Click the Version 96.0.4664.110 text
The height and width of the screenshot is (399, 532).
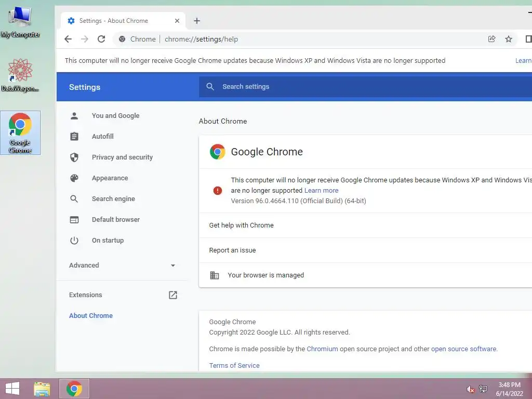[x=299, y=201]
